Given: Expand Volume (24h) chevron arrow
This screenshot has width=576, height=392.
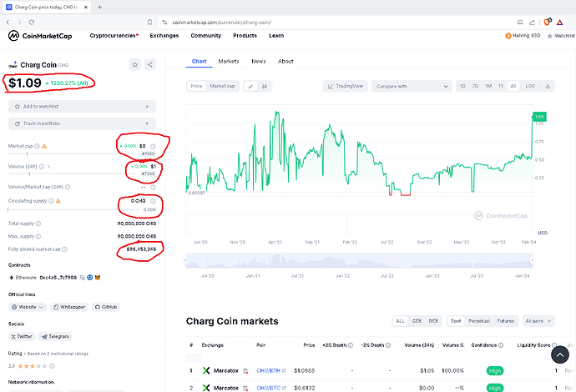Looking at the screenshot, I should 48,167.
